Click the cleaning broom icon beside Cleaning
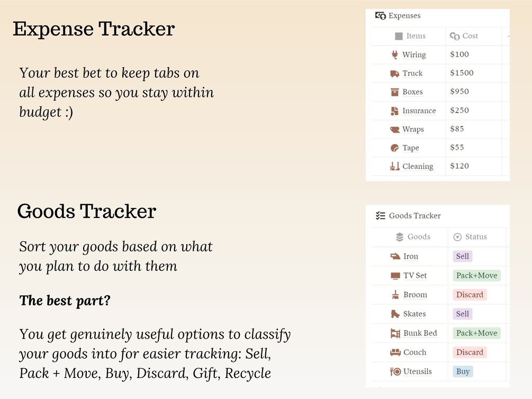532x399 pixels. (394, 166)
